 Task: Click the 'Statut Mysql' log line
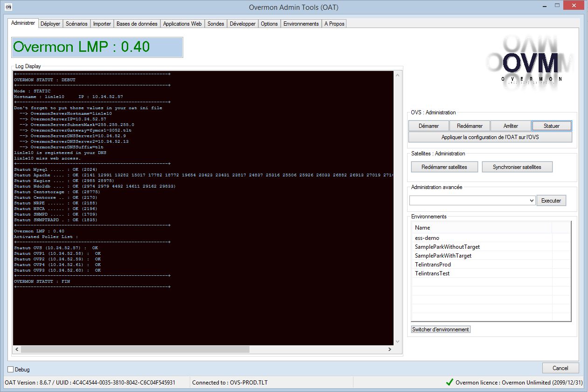click(x=55, y=169)
